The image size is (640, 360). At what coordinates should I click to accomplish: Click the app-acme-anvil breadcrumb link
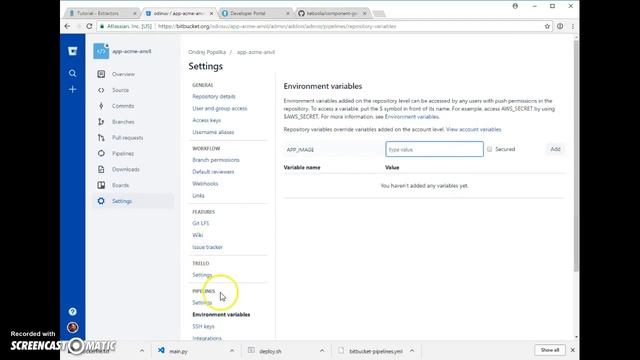tap(256, 52)
